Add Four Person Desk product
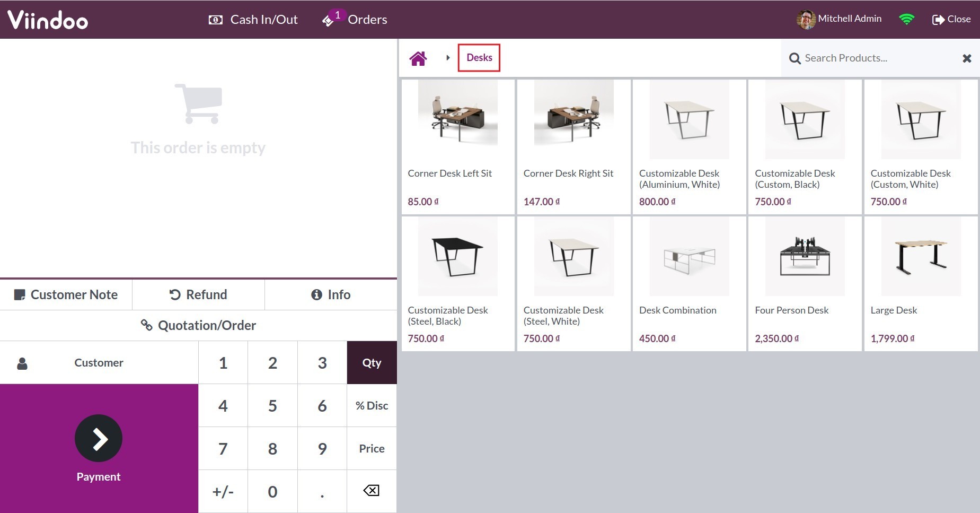The height and width of the screenshot is (513, 980). coord(805,284)
